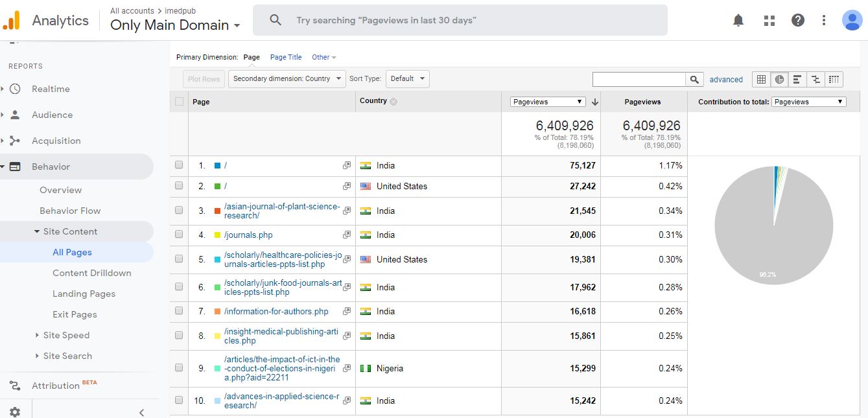
Task: Open Landing Pages in the sidebar
Action: [x=84, y=294]
